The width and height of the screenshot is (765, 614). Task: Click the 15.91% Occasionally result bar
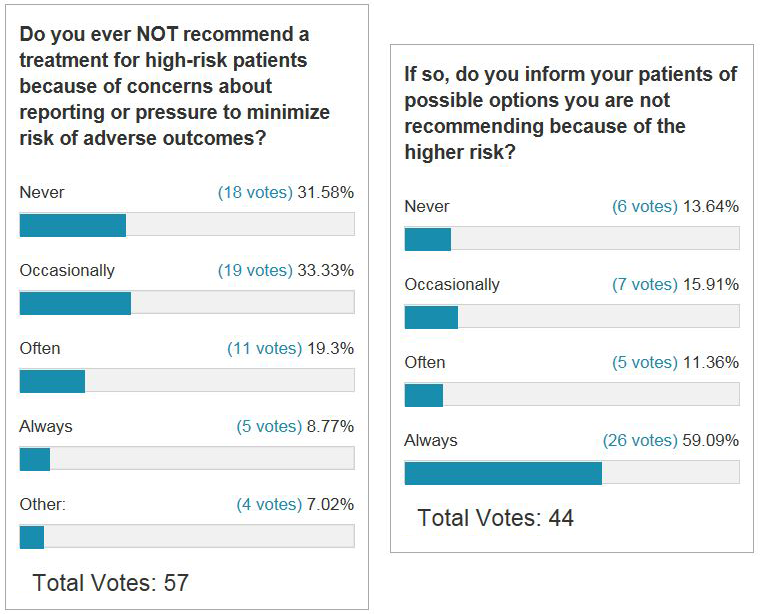571,316
